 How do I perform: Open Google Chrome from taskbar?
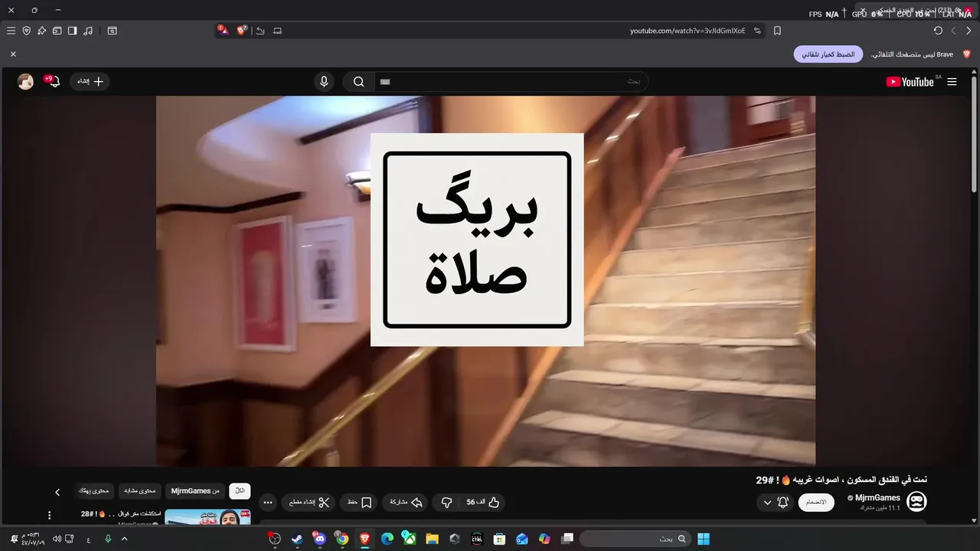click(341, 539)
